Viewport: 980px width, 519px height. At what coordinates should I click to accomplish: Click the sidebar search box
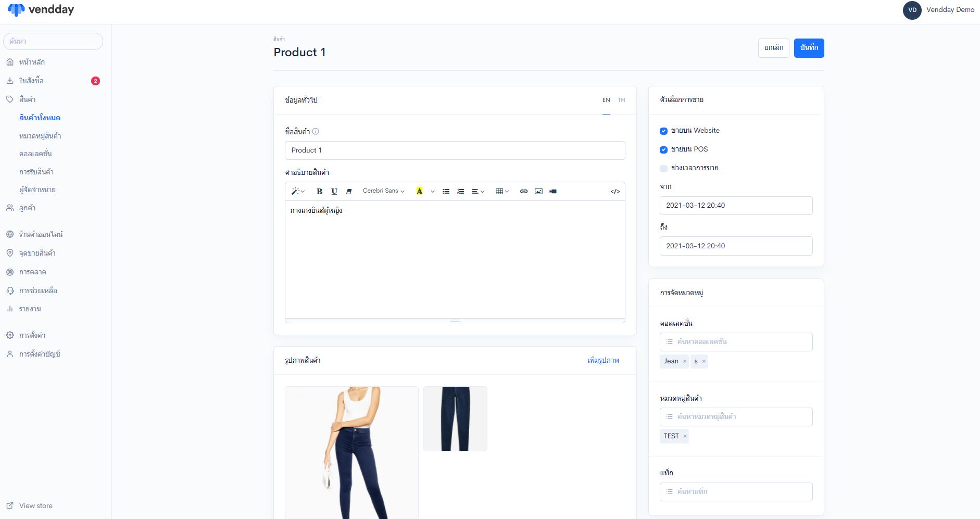[x=53, y=41]
